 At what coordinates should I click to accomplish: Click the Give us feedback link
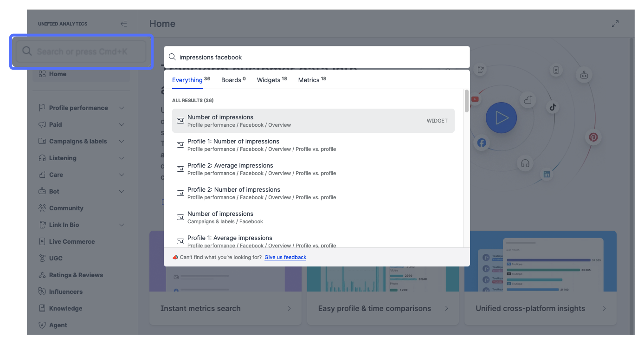coord(285,257)
